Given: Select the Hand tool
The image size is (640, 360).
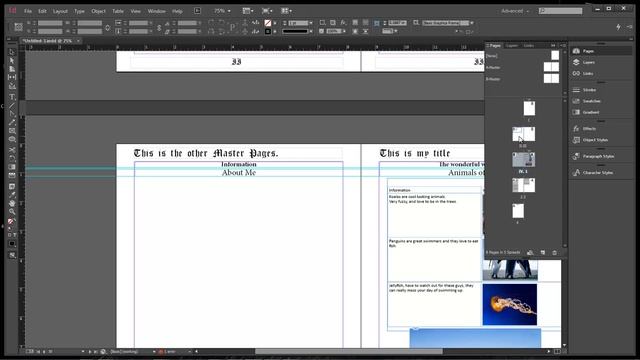Looking at the screenshot, I should point(12,203).
